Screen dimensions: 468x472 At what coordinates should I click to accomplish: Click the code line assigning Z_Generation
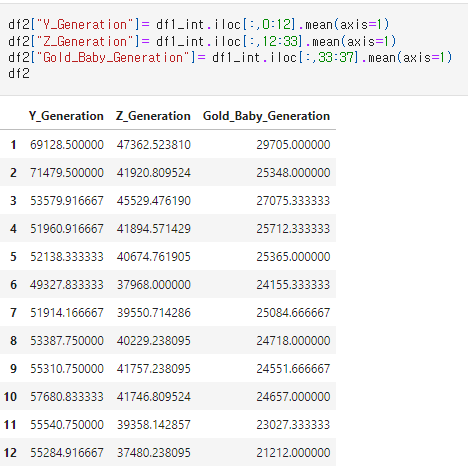[x=202, y=41]
